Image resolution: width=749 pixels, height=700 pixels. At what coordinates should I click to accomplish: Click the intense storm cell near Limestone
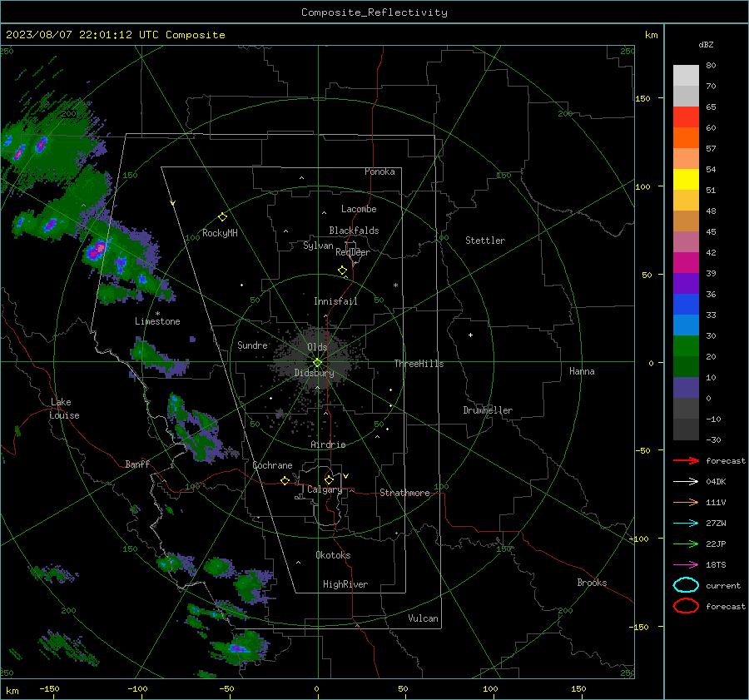97,250
